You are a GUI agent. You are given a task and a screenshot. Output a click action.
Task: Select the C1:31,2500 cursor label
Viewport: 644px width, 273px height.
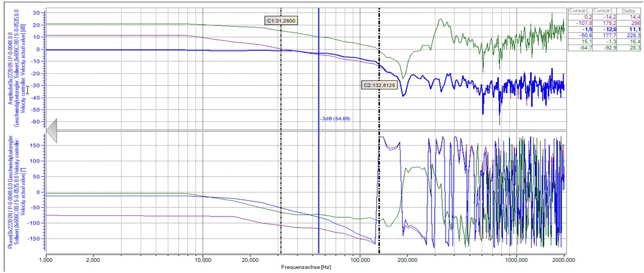tap(281, 21)
